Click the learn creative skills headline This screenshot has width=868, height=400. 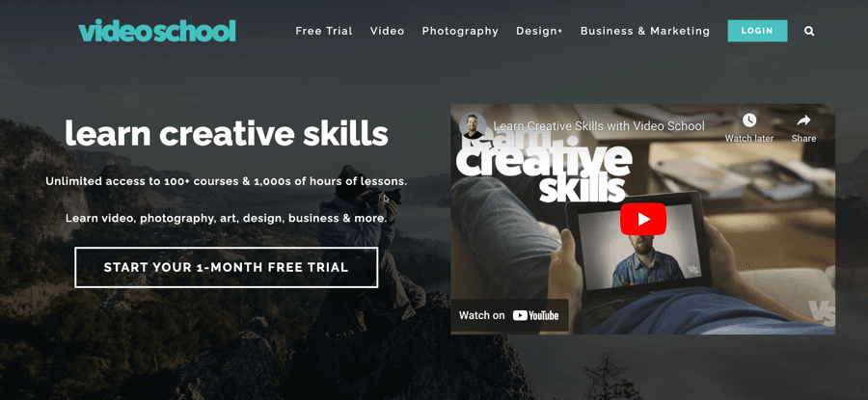click(x=227, y=133)
